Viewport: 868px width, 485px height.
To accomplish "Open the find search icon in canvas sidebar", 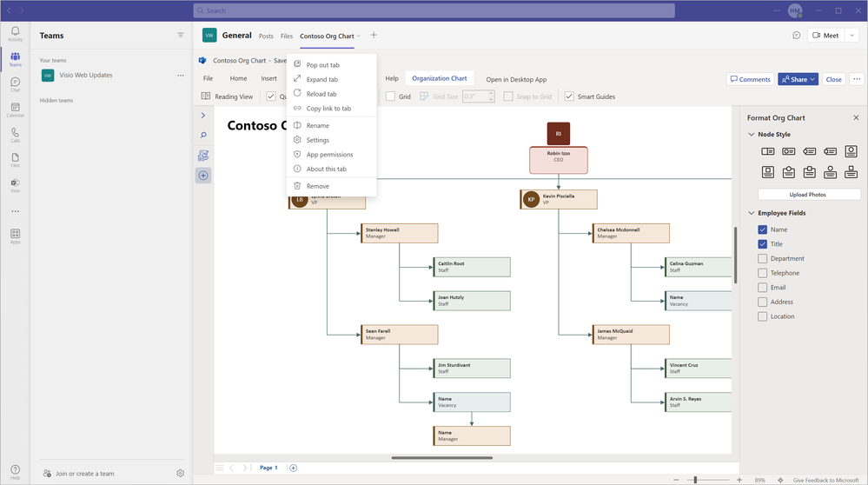I will click(x=203, y=135).
